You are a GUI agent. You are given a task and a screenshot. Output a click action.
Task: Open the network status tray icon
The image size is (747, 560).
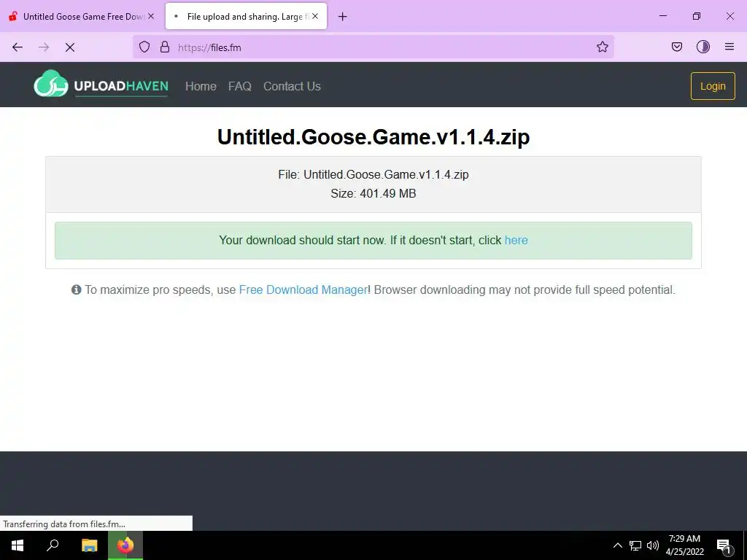tap(635, 545)
